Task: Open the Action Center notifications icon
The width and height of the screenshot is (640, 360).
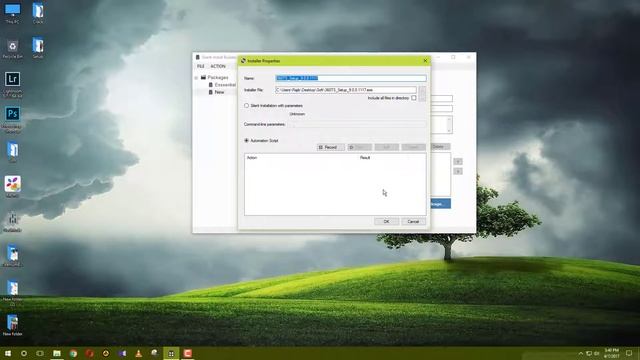Action: [x=629, y=353]
